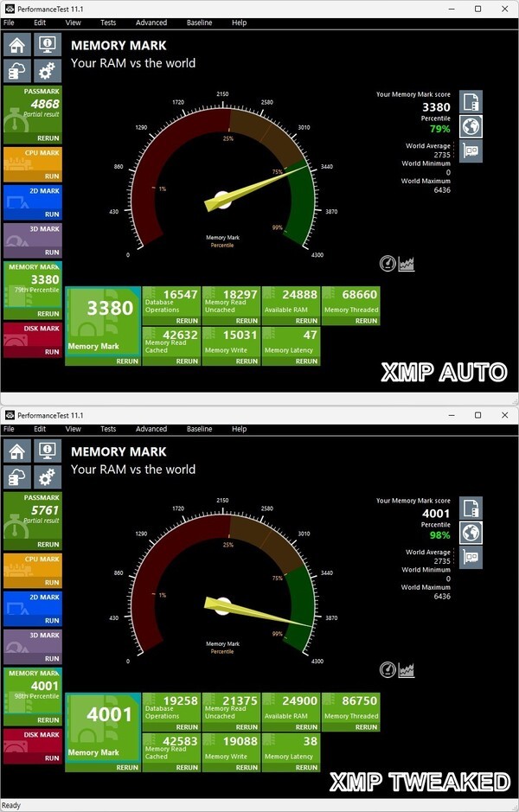The height and width of the screenshot is (812, 519).
Task: Select the Memory Latency tile showing 47
Action: (x=291, y=340)
